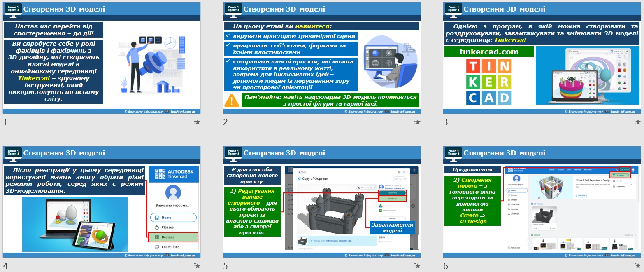The width and height of the screenshot is (644, 272).
Task: Select the slide 2 thumbnail with checklist items
Action: (322, 58)
